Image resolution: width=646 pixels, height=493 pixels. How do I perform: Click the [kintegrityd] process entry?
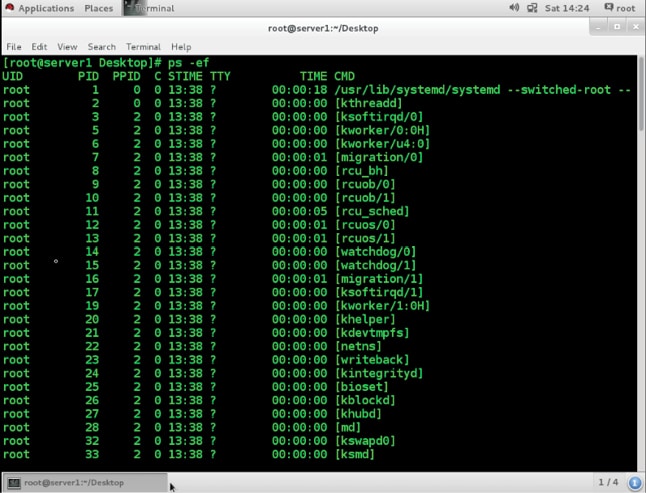(x=379, y=374)
